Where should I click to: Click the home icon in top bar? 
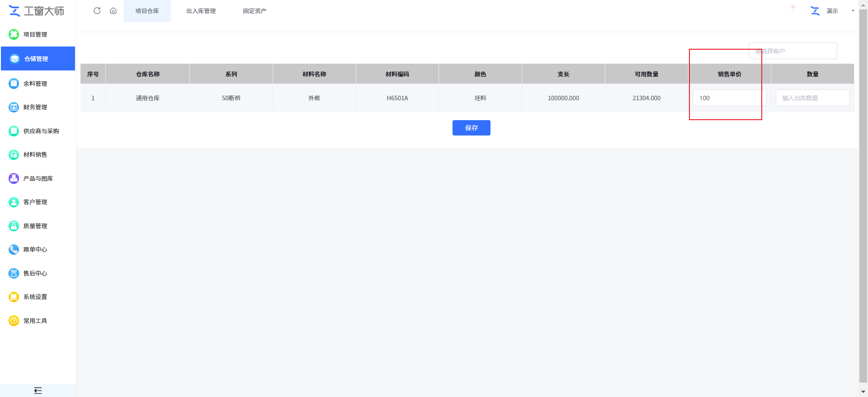[113, 11]
